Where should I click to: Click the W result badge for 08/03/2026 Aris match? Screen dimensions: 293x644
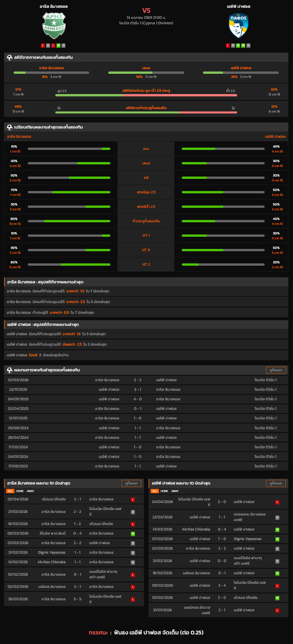click(x=133, y=534)
